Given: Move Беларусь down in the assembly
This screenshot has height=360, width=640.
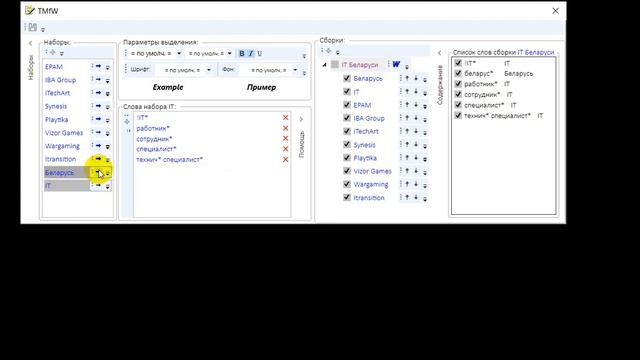Looking at the screenshot, I should [x=416, y=78].
